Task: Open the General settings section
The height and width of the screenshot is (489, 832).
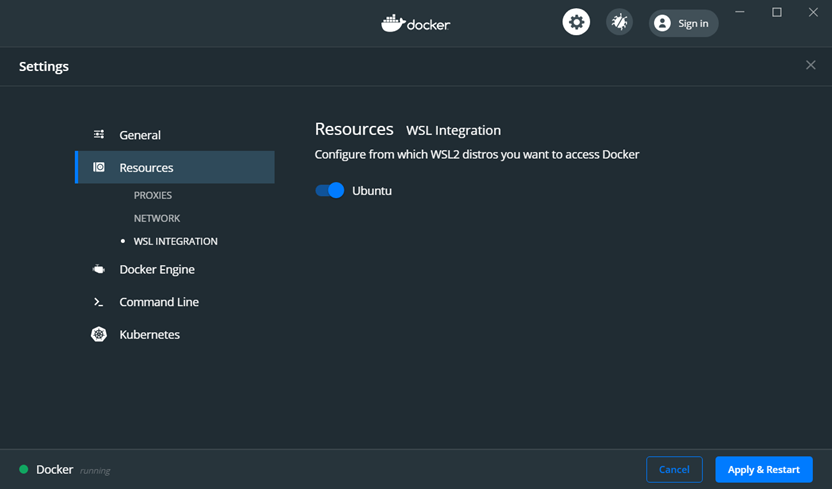Action: (140, 135)
